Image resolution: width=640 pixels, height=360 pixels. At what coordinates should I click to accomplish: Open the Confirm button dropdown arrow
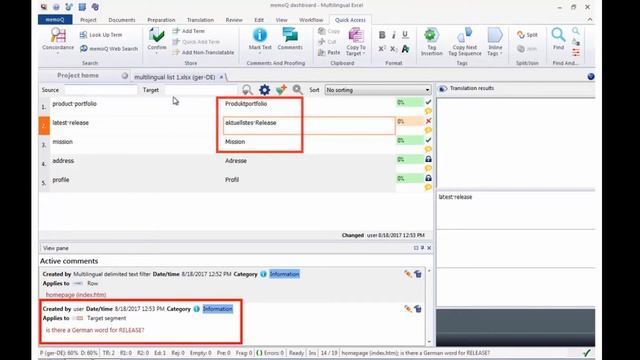pos(157,53)
